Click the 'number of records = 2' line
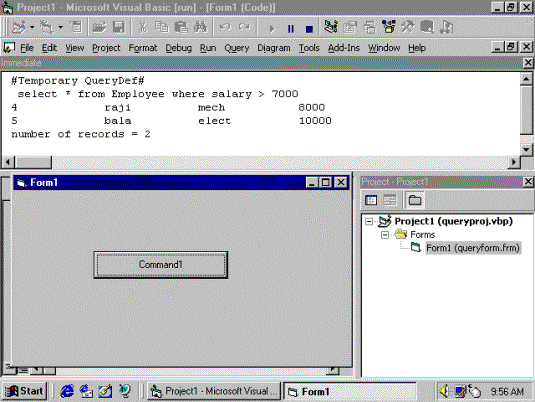The image size is (535, 402). point(81,134)
